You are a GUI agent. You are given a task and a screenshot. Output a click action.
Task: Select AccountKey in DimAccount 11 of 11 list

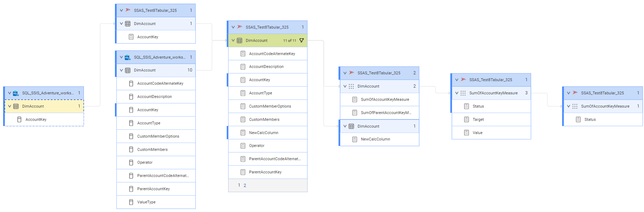(x=268, y=80)
